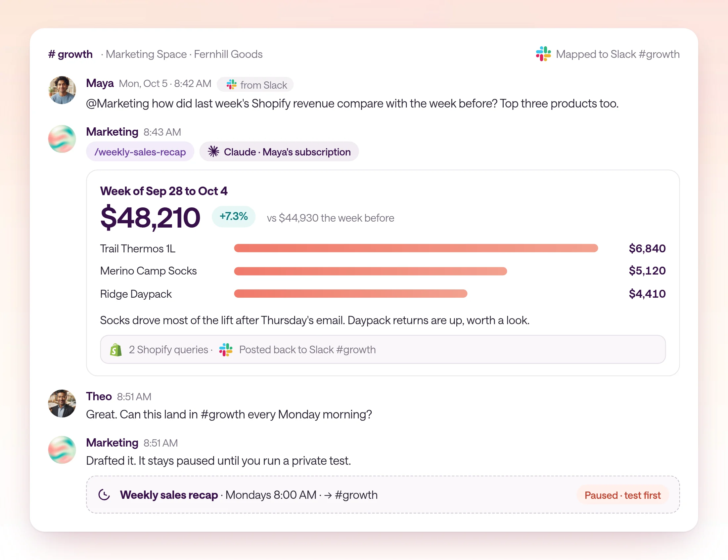Click the Slack logo beside 'Mapped to Slack #growth'
This screenshot has height=560, width=728.
coord(543,54)
